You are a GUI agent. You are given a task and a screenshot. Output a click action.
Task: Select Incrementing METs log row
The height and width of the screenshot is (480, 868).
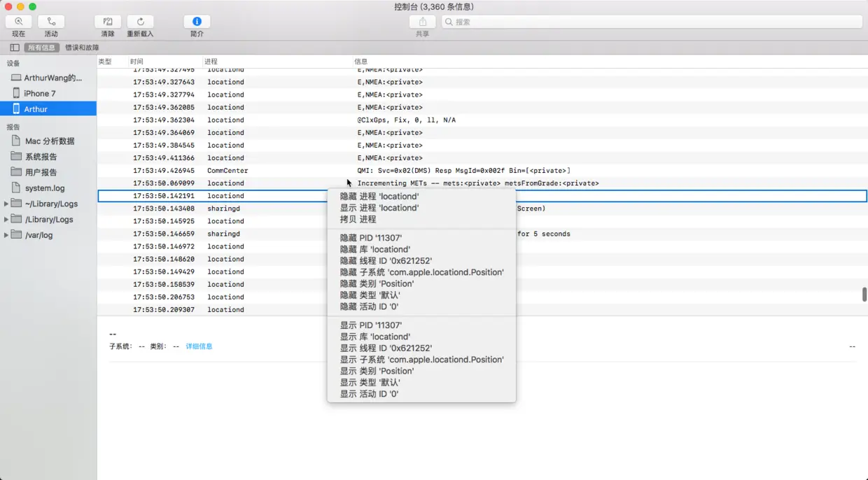tap(482, 183)
